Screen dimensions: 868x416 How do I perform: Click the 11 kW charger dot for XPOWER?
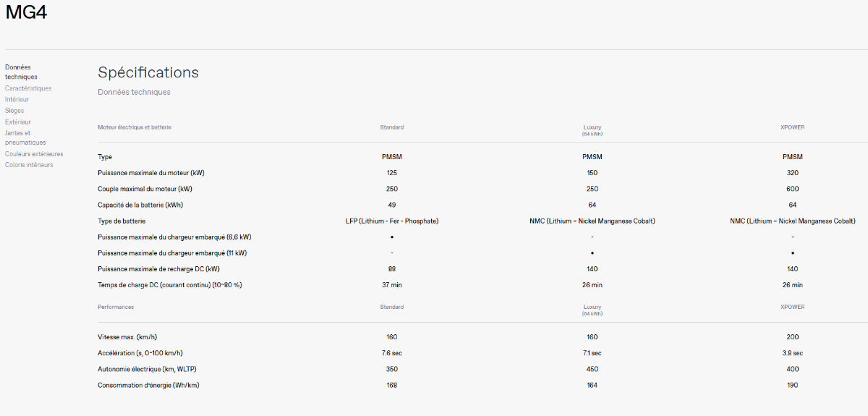(x=793, y=253)
